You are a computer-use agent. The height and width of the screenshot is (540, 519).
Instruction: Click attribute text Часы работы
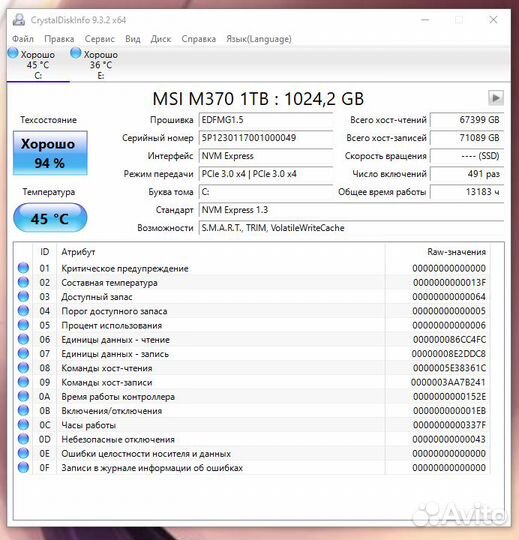(x=89, y=425)
